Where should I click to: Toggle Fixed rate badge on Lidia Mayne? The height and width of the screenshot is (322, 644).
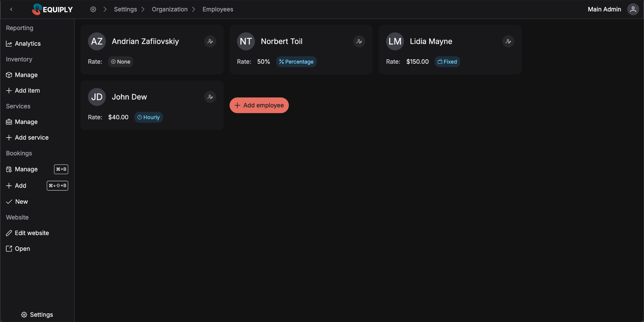tap(447, 62)
